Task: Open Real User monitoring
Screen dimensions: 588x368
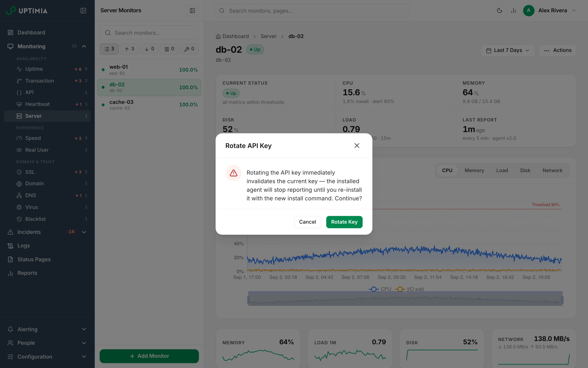Action: point(47,150)
